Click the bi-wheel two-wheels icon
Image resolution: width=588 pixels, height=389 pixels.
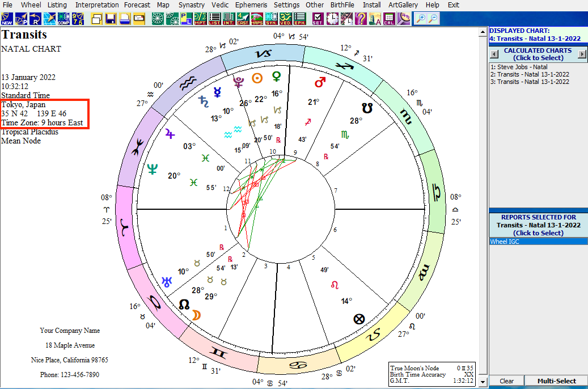click(x=172, y=19)
